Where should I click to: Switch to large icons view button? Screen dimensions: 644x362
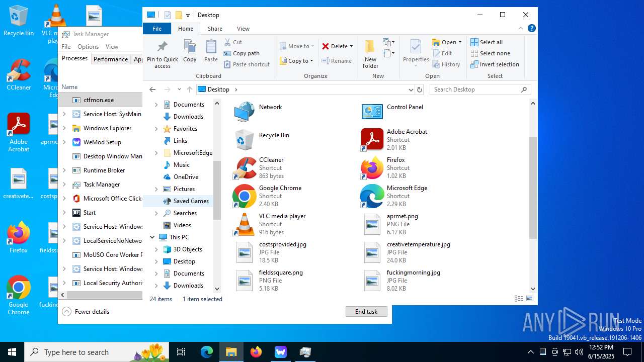(x=530, y=299)
